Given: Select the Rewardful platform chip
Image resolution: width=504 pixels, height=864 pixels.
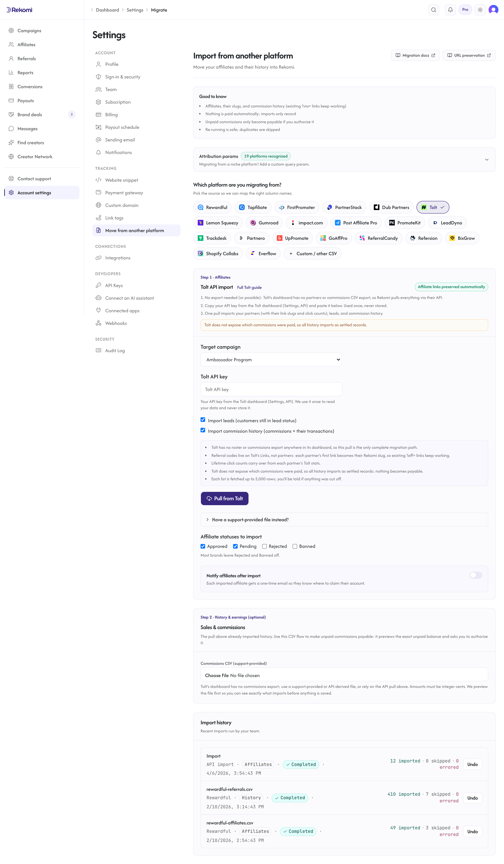Looking at the screenshot, I should click(213, 207).
